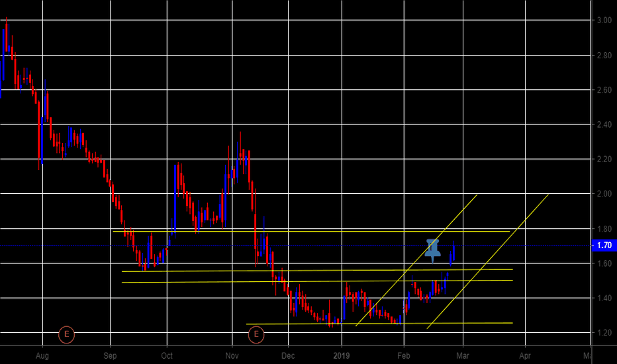Viewport: 617px width, 364px height.
Task: Click the 2.00 price axis label
Action: [x=604, y=194]
